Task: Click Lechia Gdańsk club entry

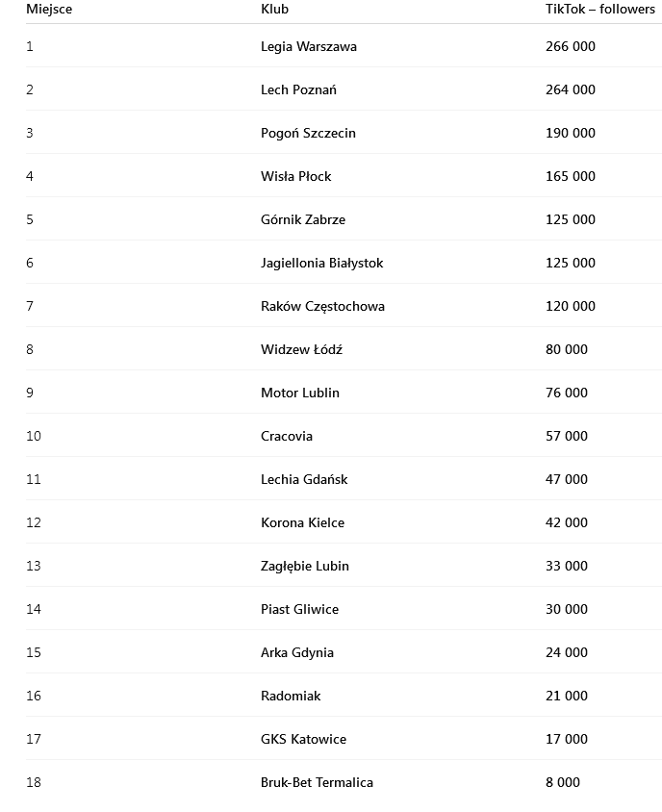Action: coord(304,479)
